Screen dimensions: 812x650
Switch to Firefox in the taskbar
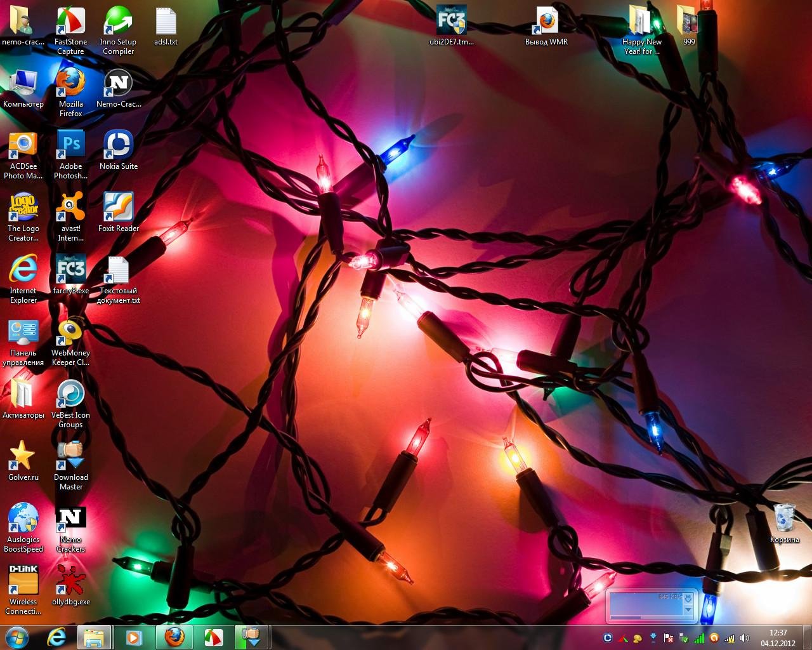tap(174, 637)
